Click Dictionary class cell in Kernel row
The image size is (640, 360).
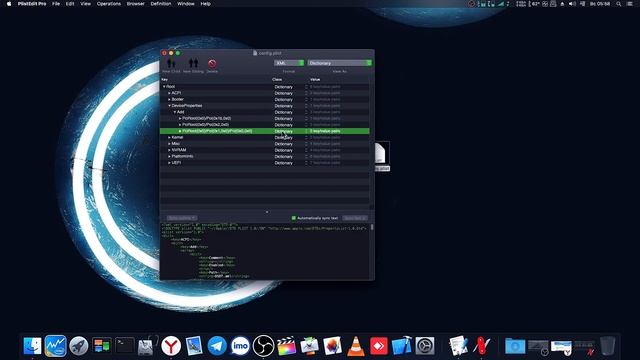click(284, 138)
